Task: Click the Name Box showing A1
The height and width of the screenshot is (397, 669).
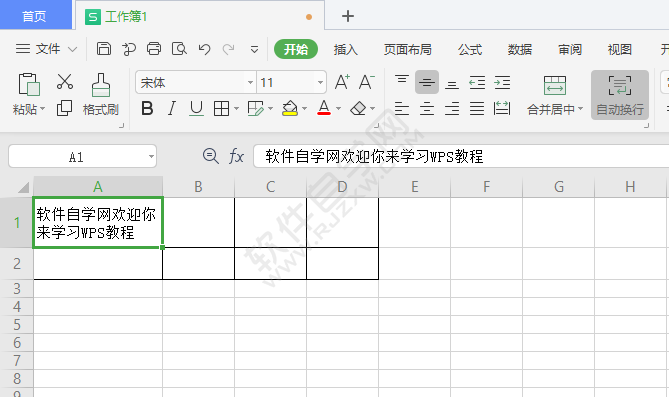Action: [x=82, y=157]
